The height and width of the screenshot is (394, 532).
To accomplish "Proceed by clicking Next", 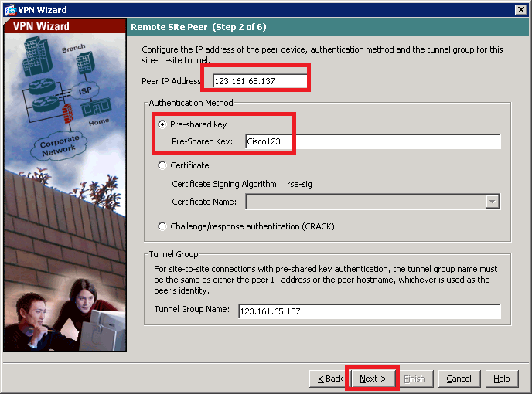I will (x=373, y=379).
